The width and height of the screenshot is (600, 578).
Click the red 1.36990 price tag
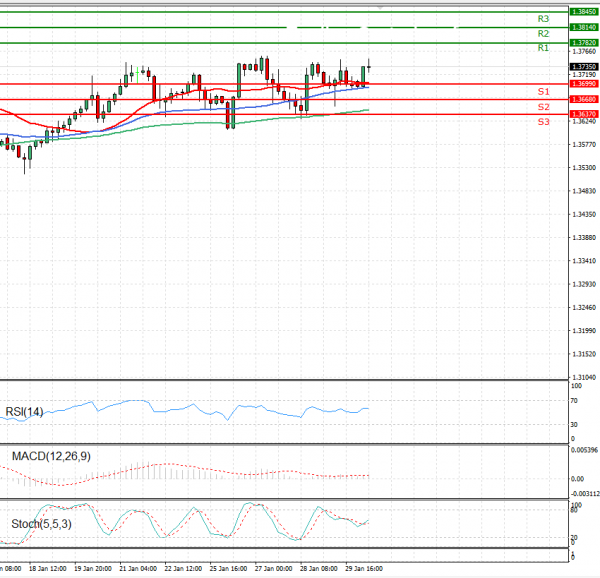click(583, 84)
